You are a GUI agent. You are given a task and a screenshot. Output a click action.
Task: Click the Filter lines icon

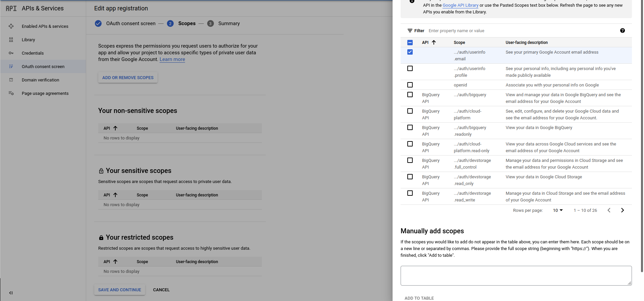click(410, 31)
